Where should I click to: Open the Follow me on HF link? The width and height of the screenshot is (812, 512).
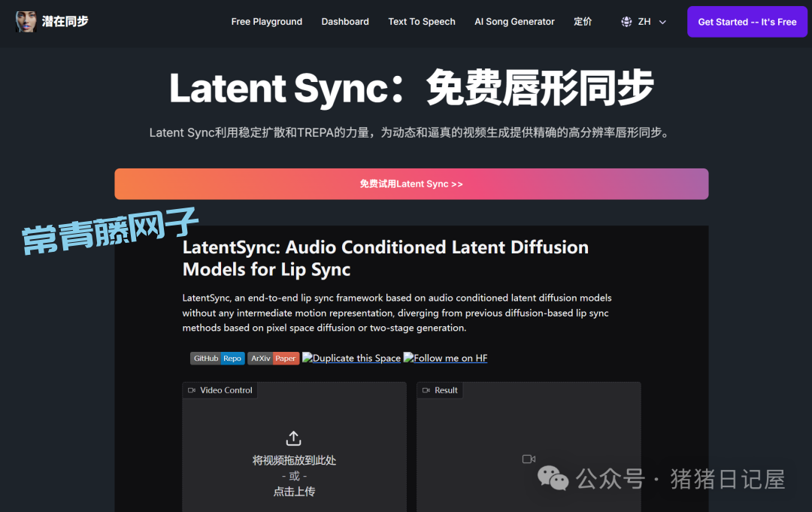pos(445,359)
